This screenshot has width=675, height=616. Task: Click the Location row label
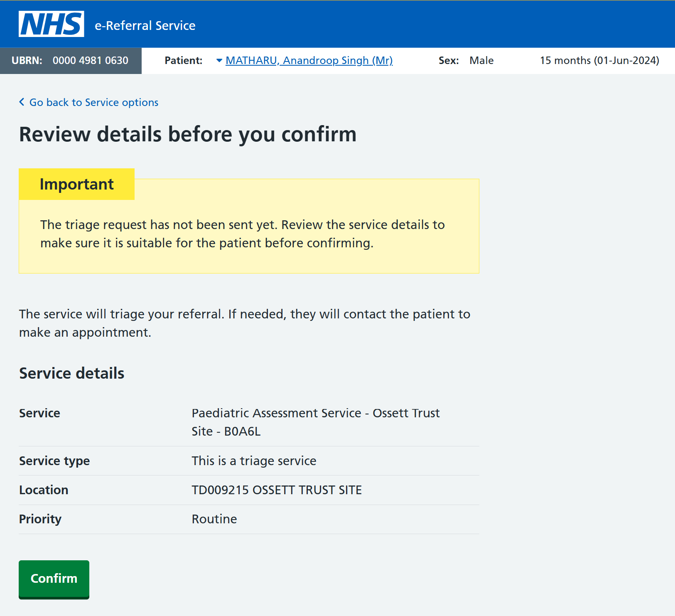tap(44, 490)
